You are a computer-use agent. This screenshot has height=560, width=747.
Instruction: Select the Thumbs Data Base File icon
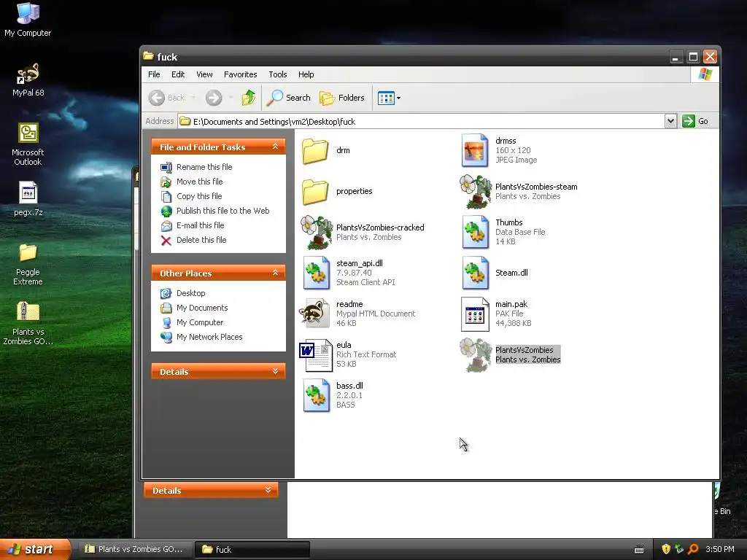(x=475, y=232)
